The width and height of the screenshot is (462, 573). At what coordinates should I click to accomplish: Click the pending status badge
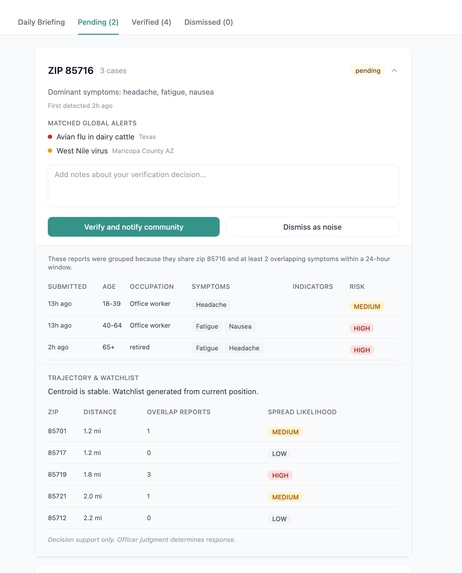pyautogui.click(x=368, y=71)
